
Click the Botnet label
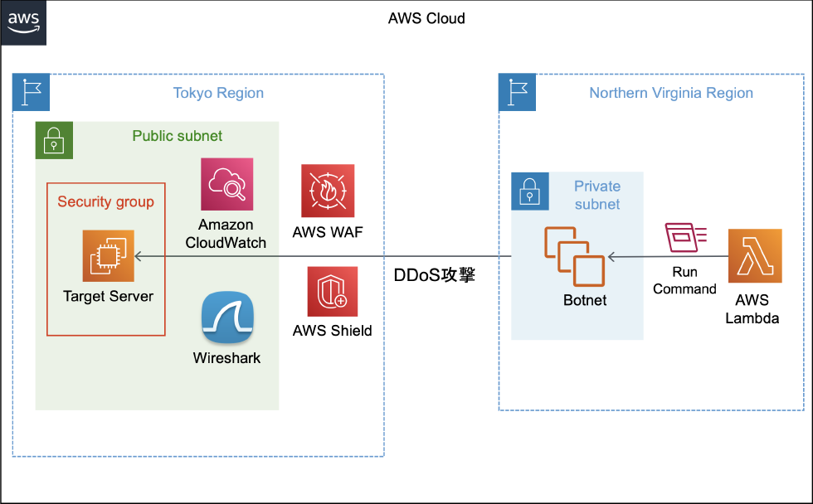[x=585, y=300]
